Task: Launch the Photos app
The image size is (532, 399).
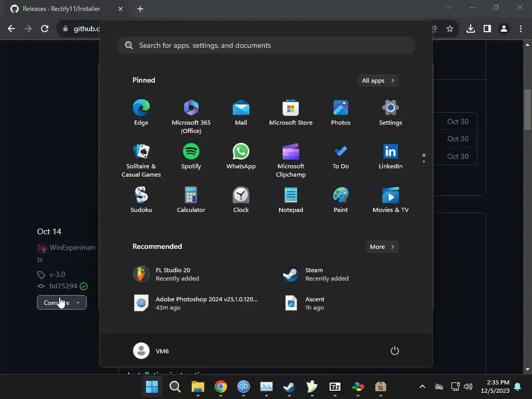Action: [x=341, y=113]
